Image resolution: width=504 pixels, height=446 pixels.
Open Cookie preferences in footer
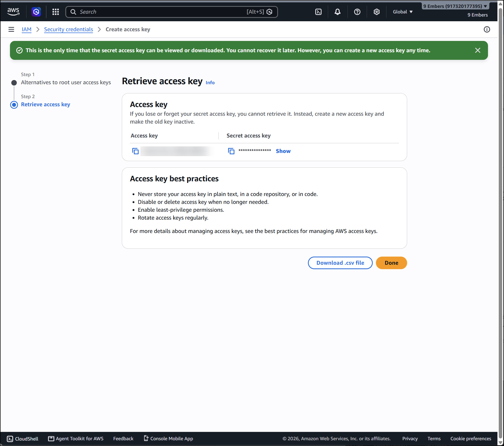click(471, 439)
